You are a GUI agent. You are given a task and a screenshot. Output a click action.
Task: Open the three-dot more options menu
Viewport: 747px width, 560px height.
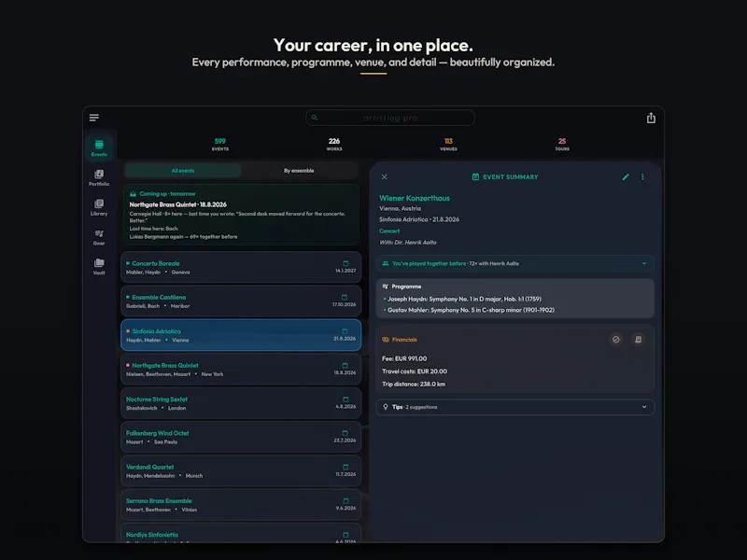tap(642, 176)
